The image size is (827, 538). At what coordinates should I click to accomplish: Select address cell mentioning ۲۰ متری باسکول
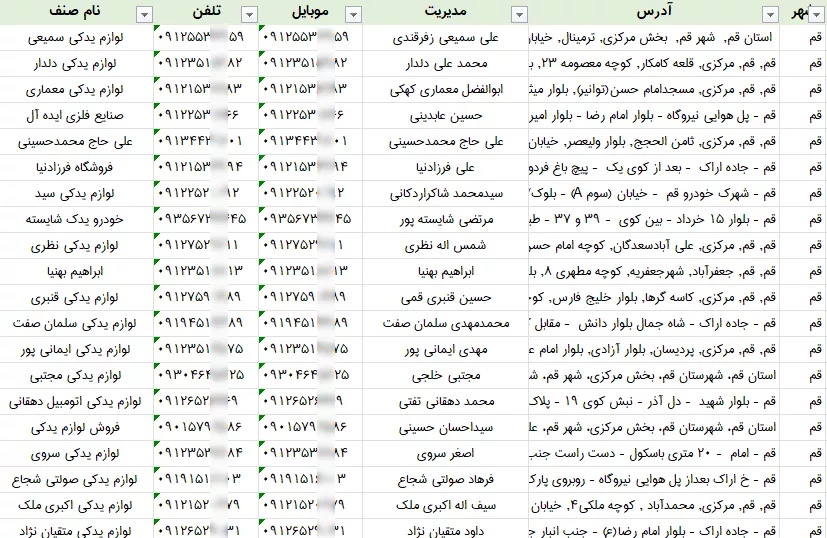[654, 453]
